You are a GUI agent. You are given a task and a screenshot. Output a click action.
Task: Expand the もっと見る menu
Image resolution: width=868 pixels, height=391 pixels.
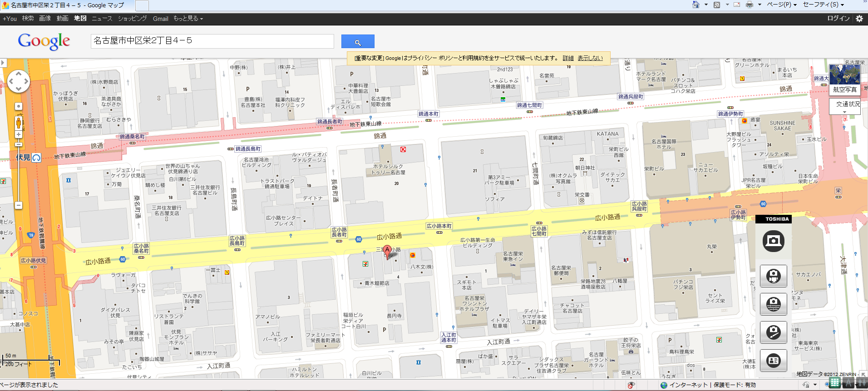click(x=188, y=19)
